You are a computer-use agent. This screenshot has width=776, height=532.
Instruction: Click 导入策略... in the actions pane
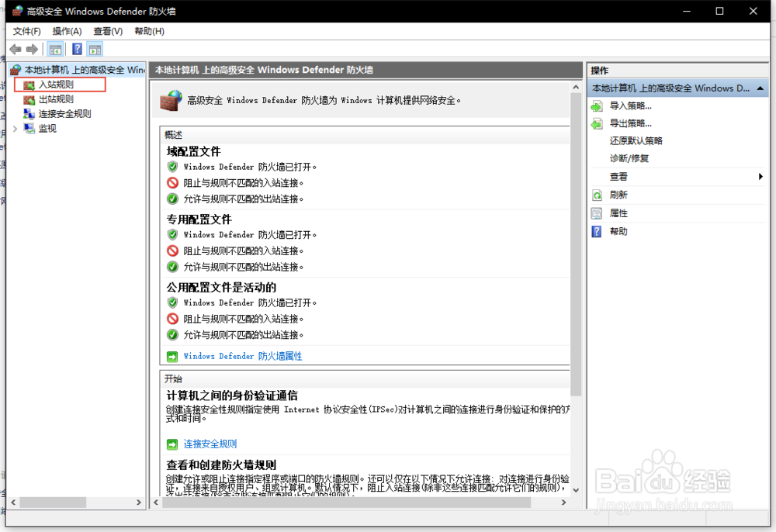pyautogui.click(x=630, y=105)
